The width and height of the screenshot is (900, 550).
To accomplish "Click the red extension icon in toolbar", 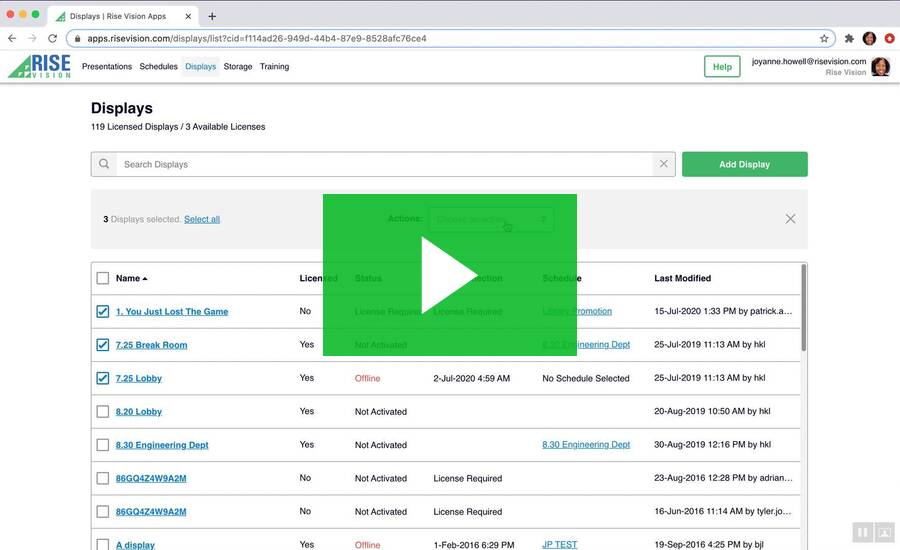I will [889, 38].
